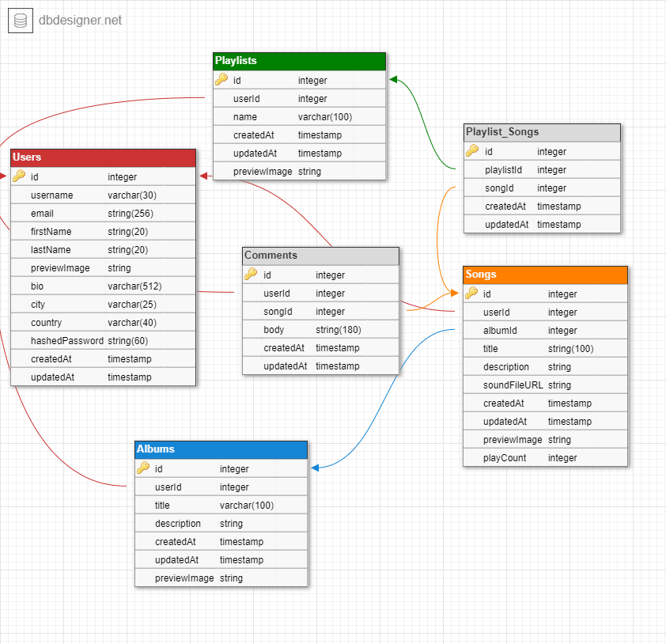The image size is (666, 644).
Task: Click userId field in Comments table
Action: tap(277, 294)
